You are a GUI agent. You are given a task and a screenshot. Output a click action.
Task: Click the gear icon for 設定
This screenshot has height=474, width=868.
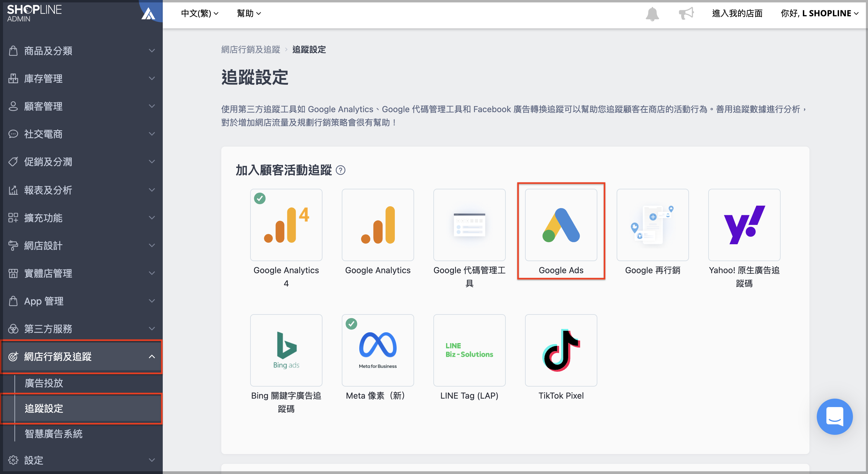tap(13, 460)
